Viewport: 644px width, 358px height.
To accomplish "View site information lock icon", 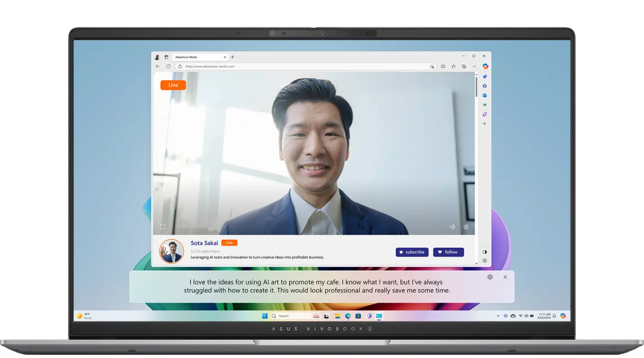I will [180, 66].
